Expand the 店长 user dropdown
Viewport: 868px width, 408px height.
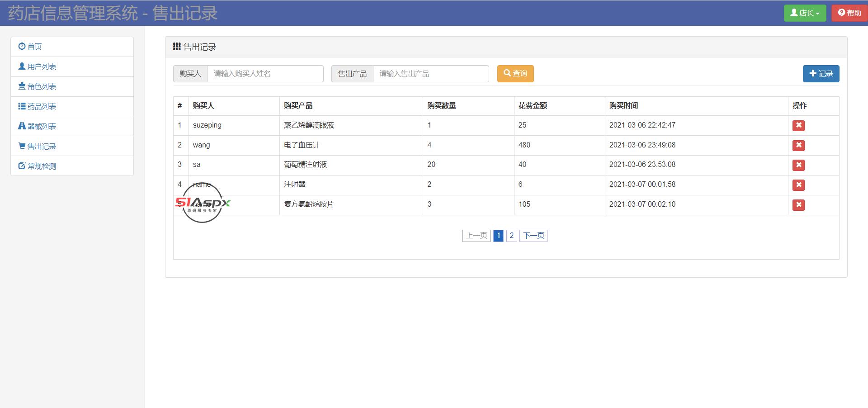pos(805,13)
